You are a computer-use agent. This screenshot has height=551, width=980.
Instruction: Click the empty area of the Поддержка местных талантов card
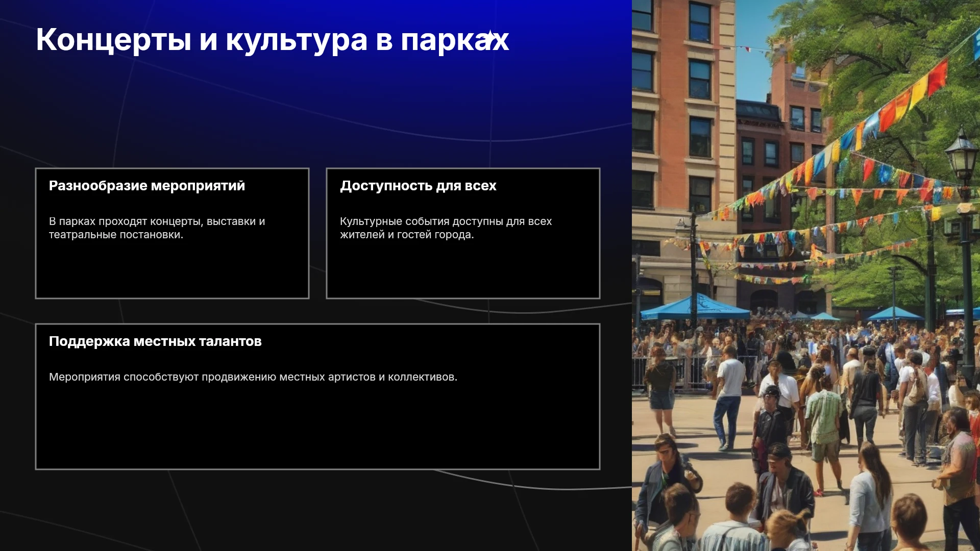pyautogui.click(x=317, y=426)
